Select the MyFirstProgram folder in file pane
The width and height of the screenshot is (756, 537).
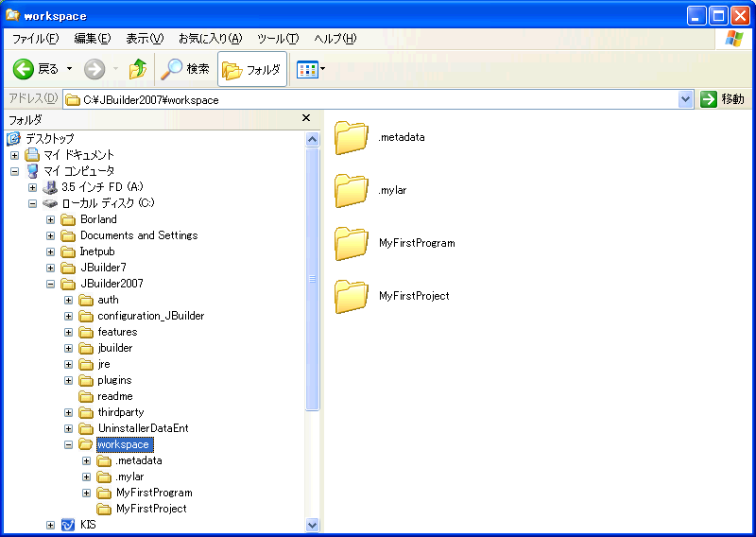coord(351,244)
